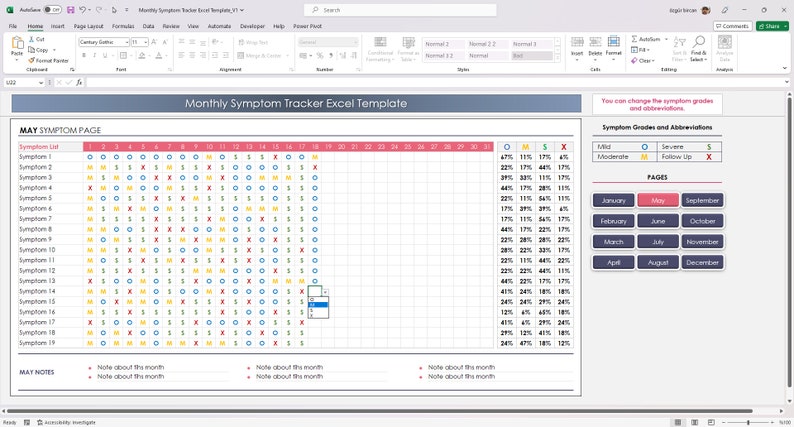The image size is (794, 427).
Task: Switch to the Power Pivot tab
Action: pos(307,26)
